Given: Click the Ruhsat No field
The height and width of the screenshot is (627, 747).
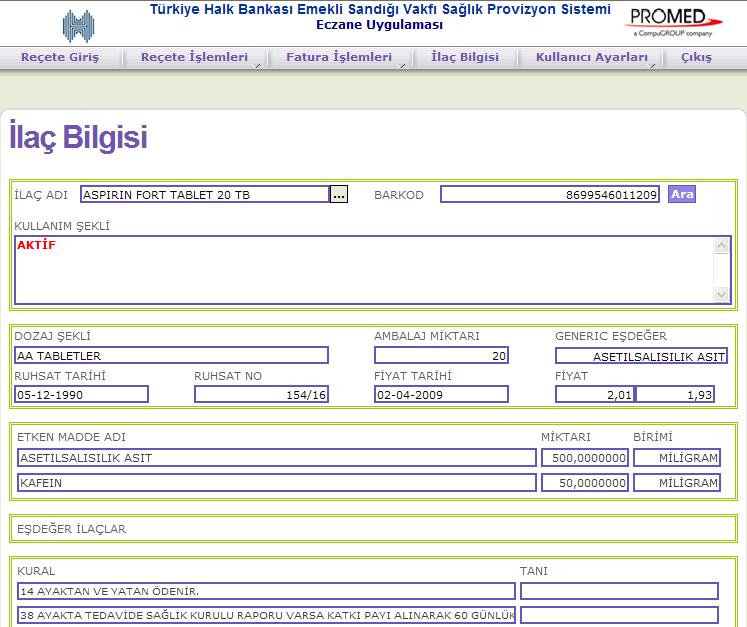Looking at the screenshot, I should (261, 394).
